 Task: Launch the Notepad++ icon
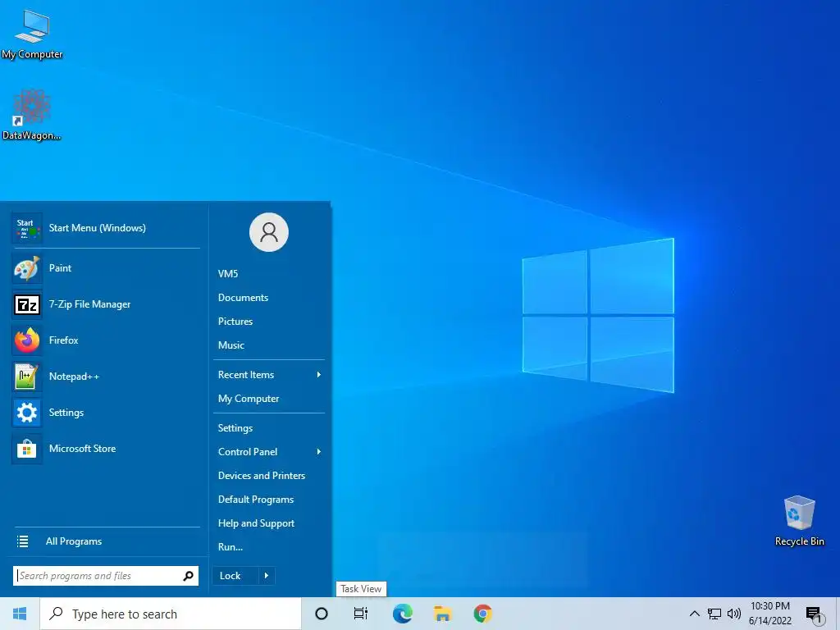click(27, 377)
